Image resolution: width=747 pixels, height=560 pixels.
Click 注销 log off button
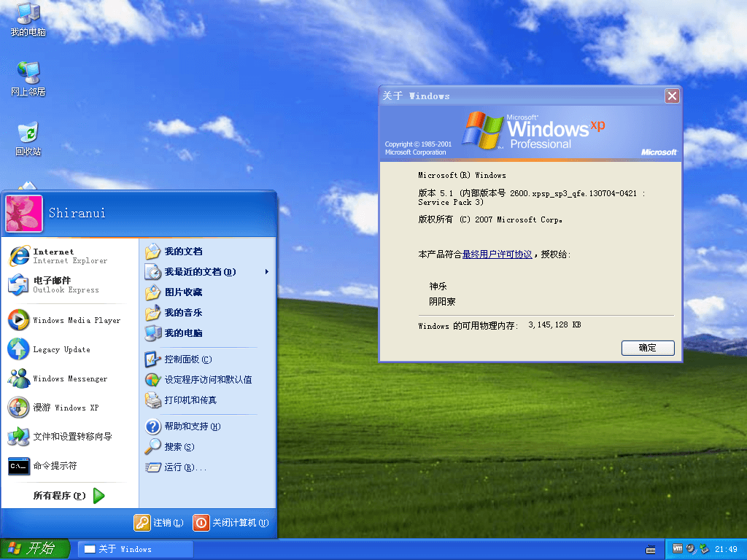[159, 522]
